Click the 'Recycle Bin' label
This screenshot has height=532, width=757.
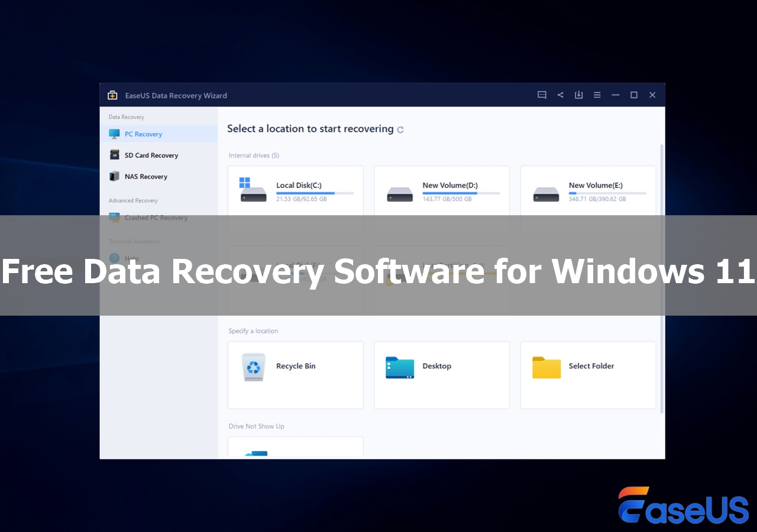point(296,366)
